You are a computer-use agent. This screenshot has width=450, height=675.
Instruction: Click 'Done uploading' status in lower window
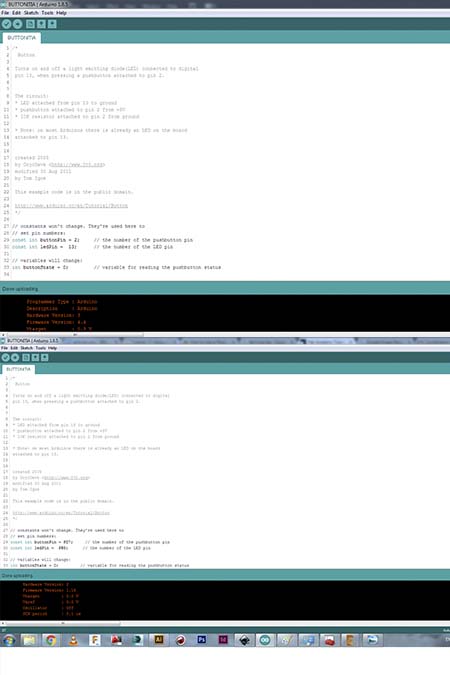pyautogui.click(x=17, y=576)
